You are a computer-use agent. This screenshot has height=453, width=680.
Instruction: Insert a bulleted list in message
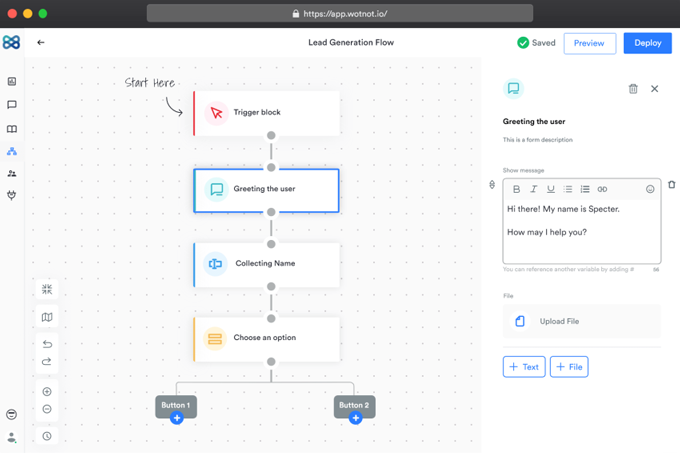(568, 189)
